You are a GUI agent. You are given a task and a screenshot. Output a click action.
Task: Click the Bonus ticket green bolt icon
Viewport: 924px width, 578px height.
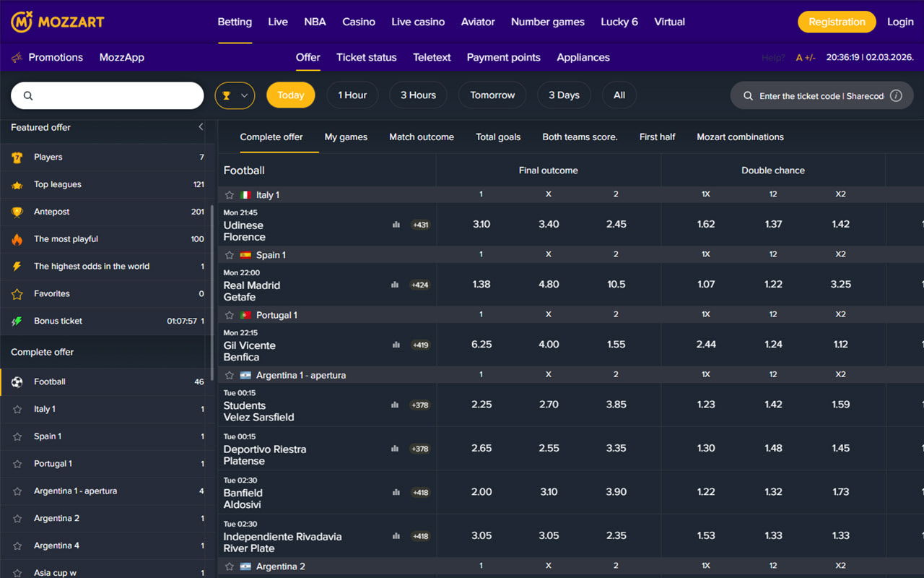(17, 321)
